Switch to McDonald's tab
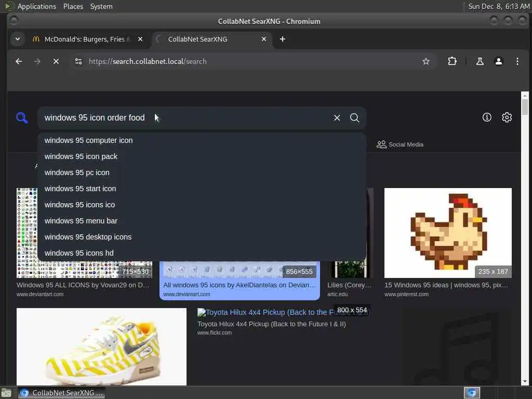 tap(88, 39)
